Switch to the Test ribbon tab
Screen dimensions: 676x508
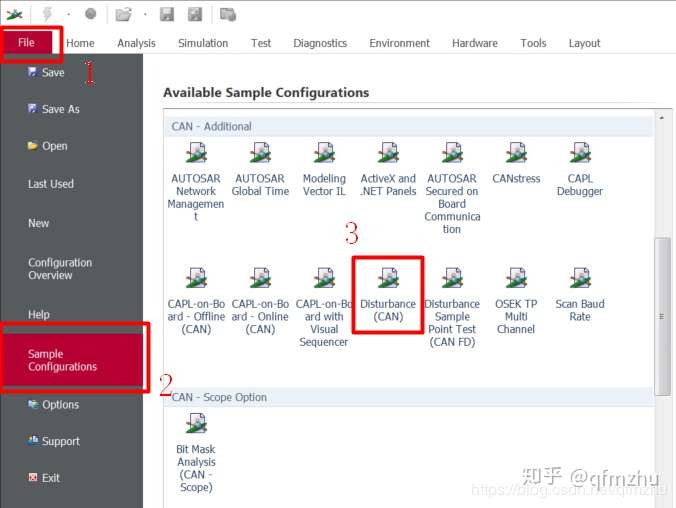261,43
